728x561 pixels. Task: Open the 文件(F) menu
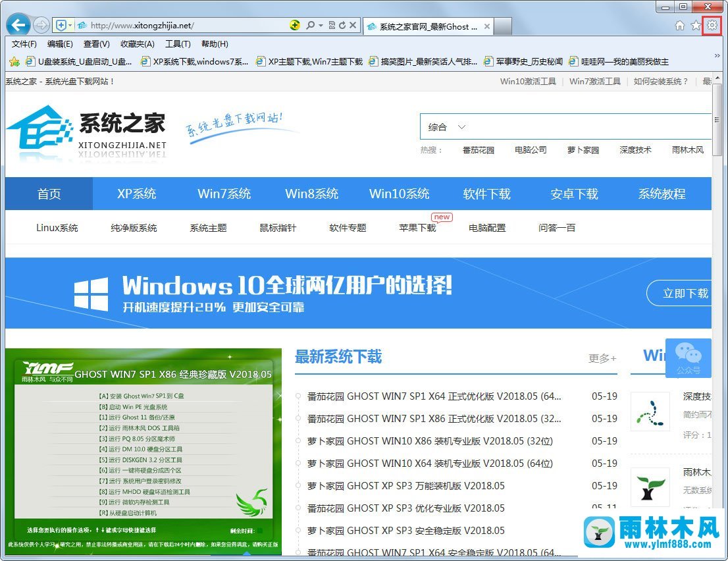tap(24, 43)
